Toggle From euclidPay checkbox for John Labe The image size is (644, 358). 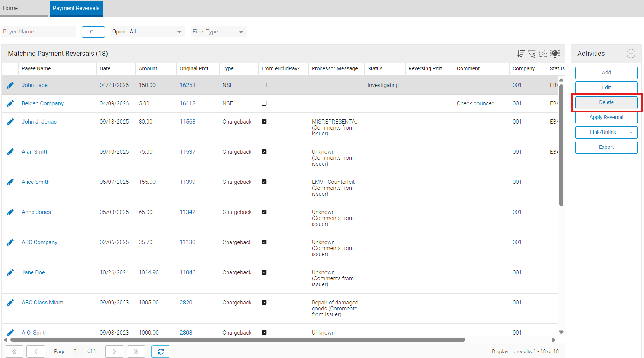pos(264,85)
